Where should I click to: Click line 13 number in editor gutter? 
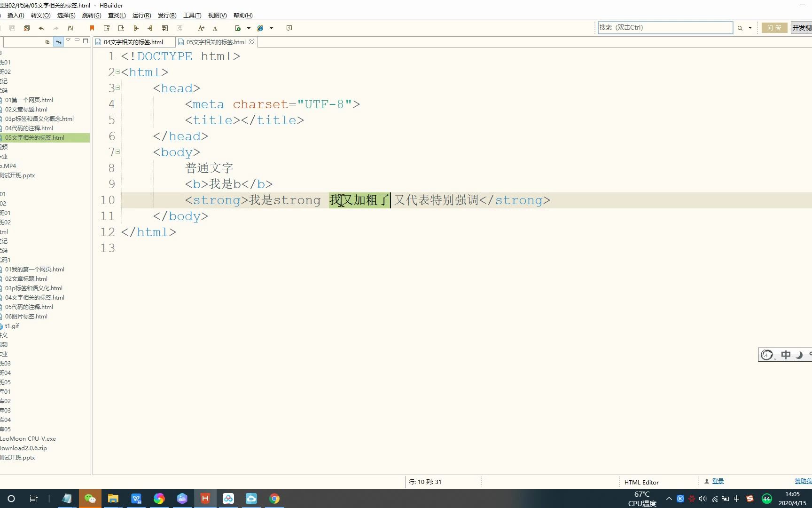pos(108,248)
